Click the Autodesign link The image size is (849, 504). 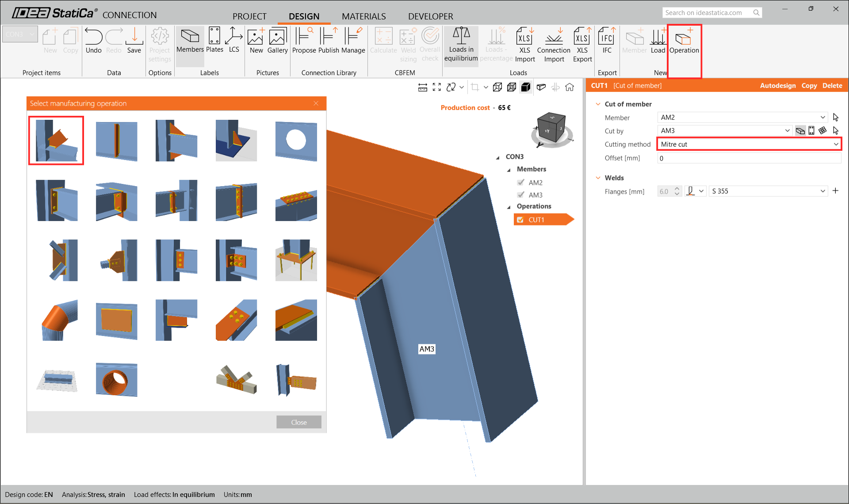[777, 85]
